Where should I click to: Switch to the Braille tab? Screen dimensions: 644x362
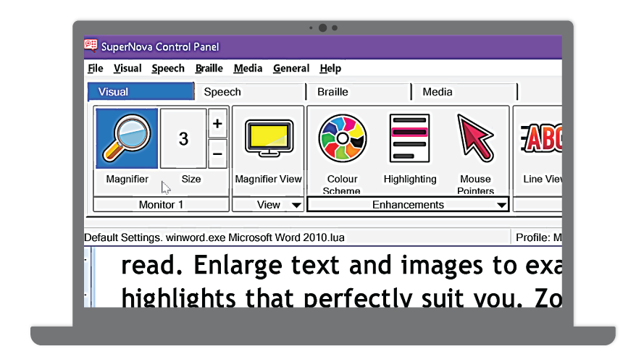[359, 91]
